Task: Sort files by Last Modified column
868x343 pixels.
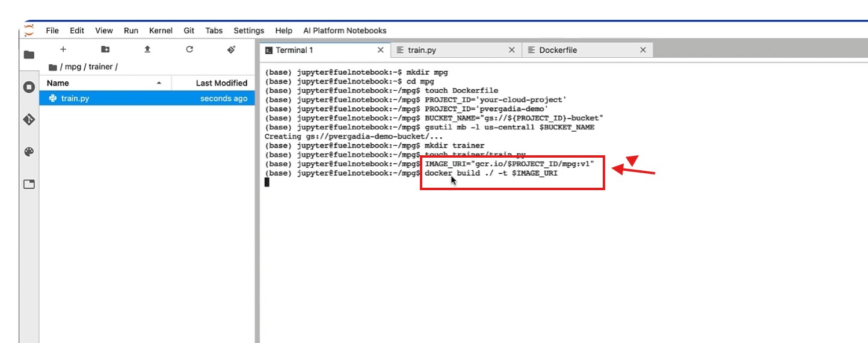Action: click(221, 83)
